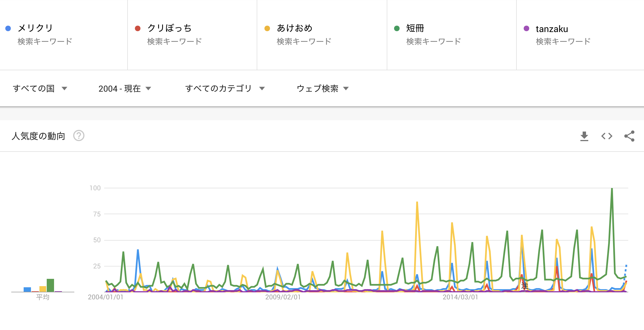Click the 注 note marker on chart

(524, 286)
